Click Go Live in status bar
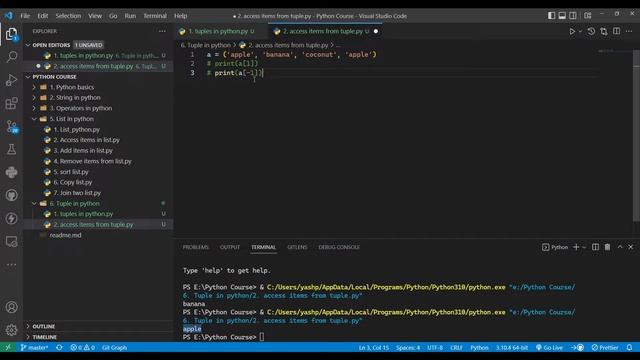 [549, 348]
